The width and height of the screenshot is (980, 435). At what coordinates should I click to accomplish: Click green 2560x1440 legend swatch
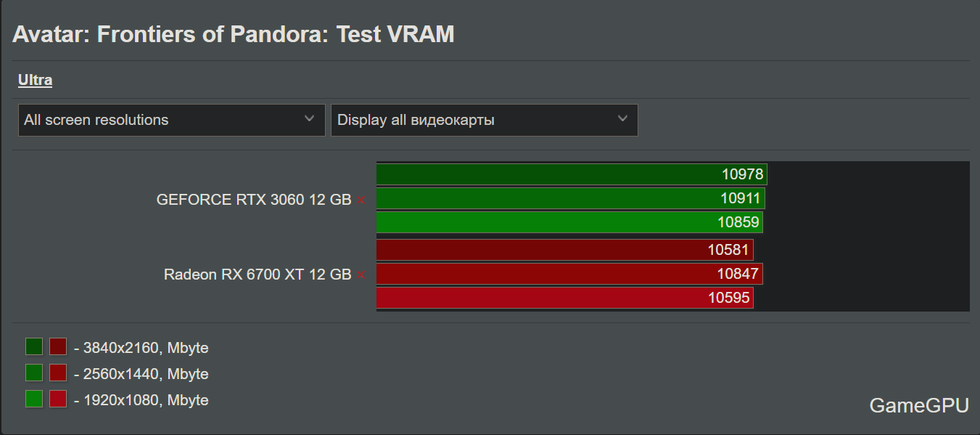click(34, 373)
